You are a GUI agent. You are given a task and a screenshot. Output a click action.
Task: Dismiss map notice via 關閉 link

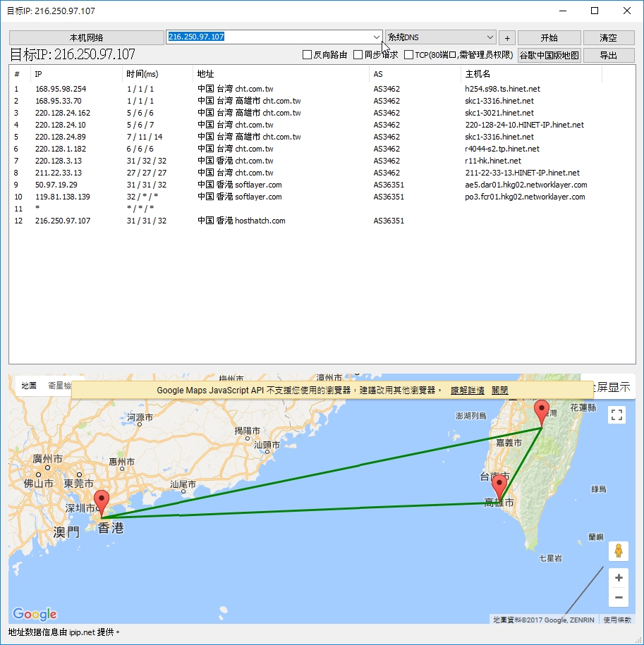click(x=500, y=391)
